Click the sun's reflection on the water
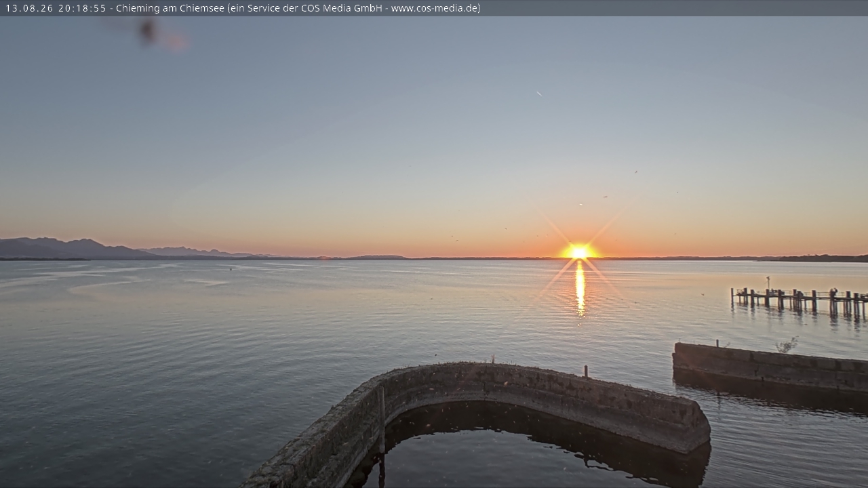The height and width of the screenshot is (488, 868). 580,289
